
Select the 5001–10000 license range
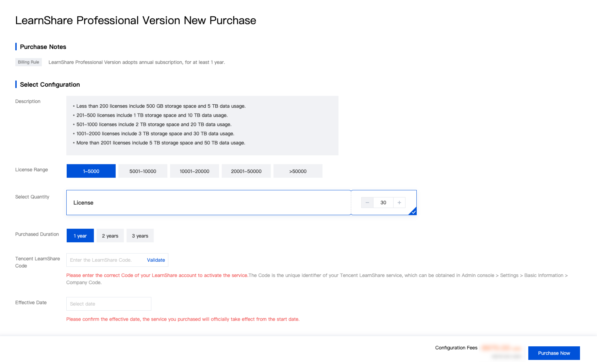click(143, 171)
